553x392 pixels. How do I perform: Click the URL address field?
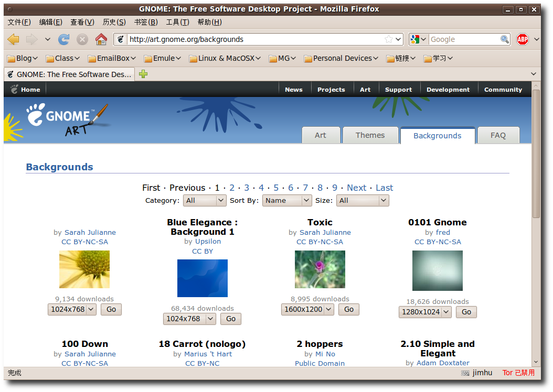click(x=256, y=39)
